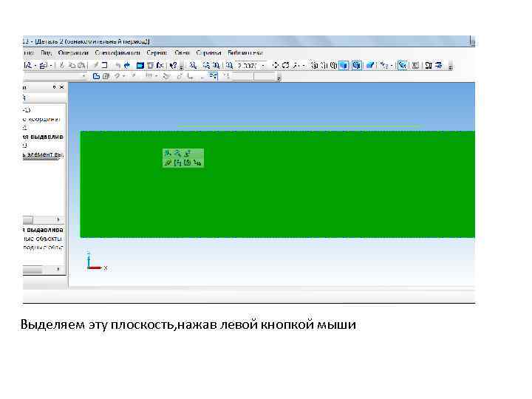Click the magnifier icon left of scale field
This screenshot has height=399, width=532.
pyautogui.click(x=229, y=65)
